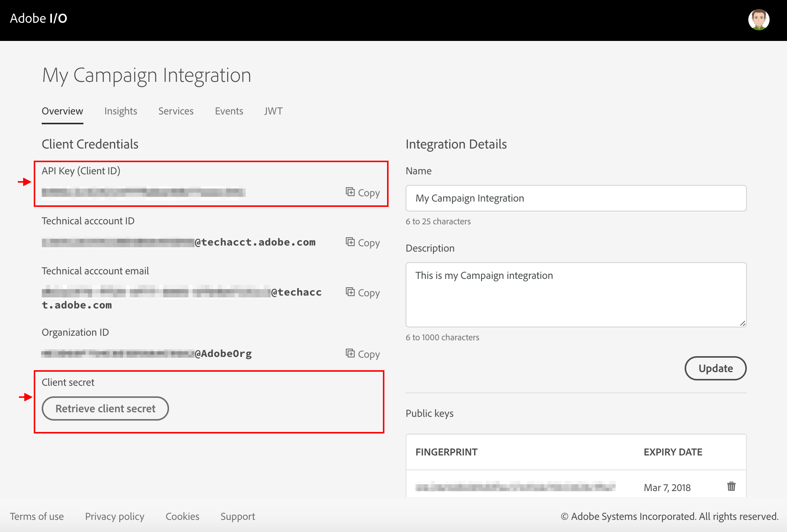Switch to the Insights tab
Viewport: 787px width, 532px height.
(121, 111)
